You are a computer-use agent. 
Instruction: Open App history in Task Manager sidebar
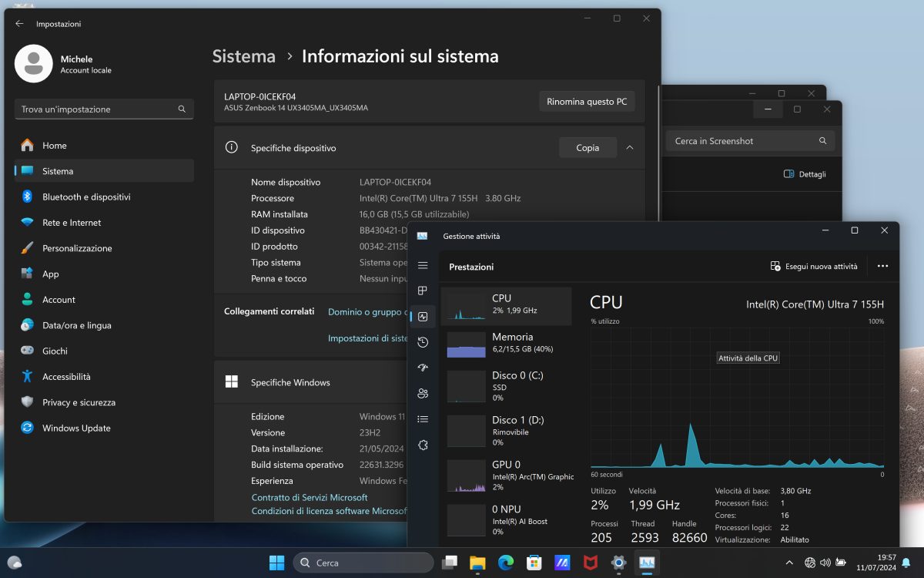(423, 342)
